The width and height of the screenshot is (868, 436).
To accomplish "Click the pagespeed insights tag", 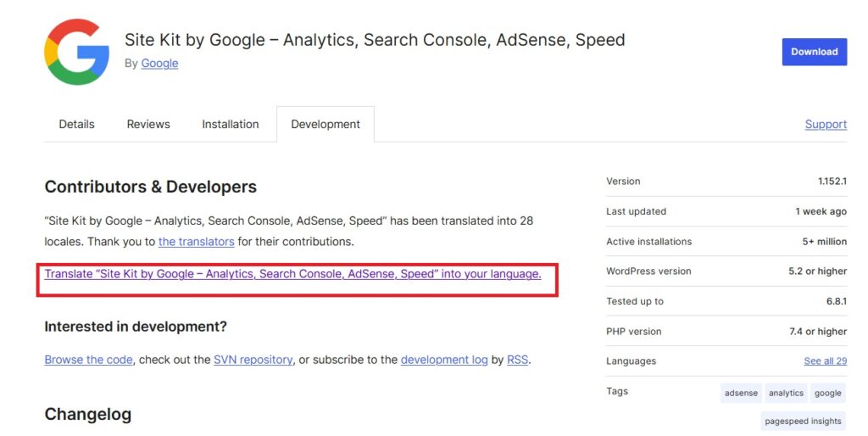I will coord(803,421).
